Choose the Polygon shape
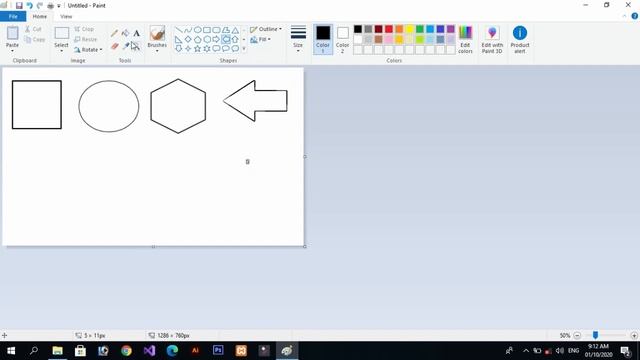Screen dimensions: 640x360 [x=226, y=30]
